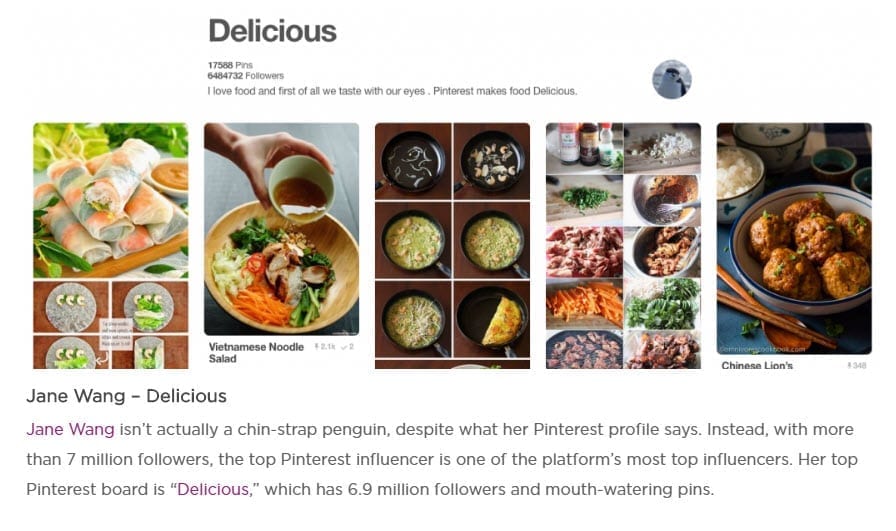Open the Chinese Lion's meatballs pin photo
The image size is (896, 531).
coord(794,238)
